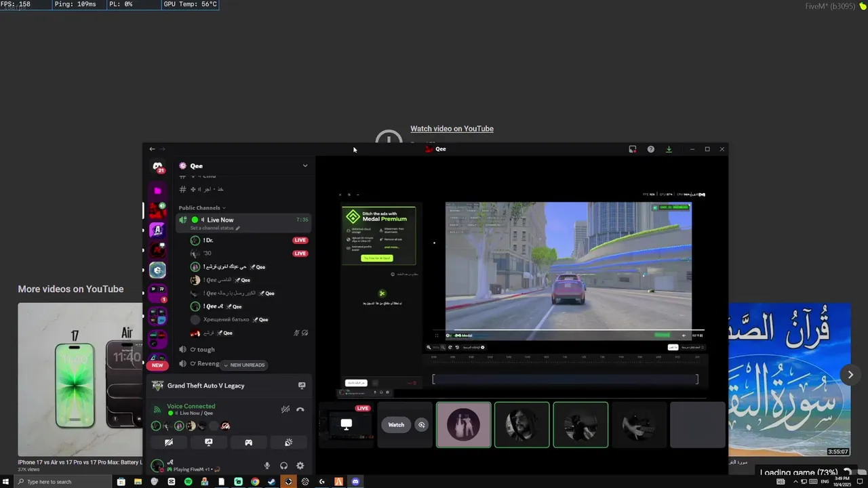Toggle noise suppression in voice panel

tap(285, 409)
